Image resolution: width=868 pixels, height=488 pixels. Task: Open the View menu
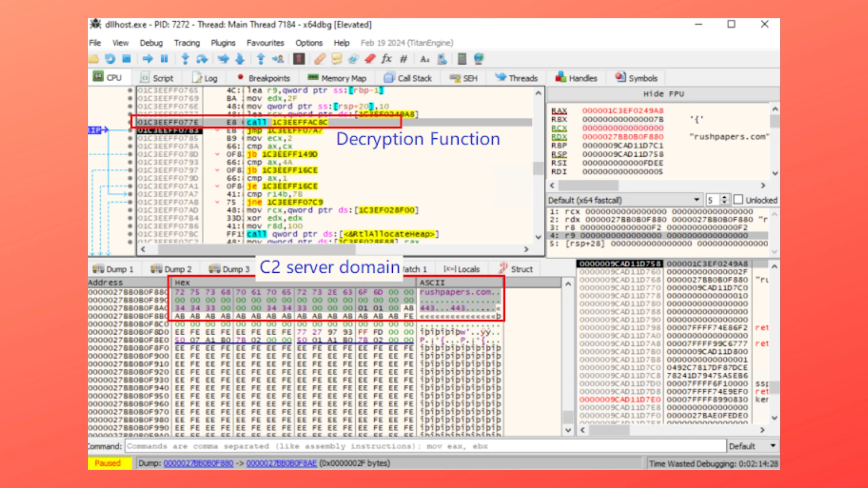pos(120,43)
